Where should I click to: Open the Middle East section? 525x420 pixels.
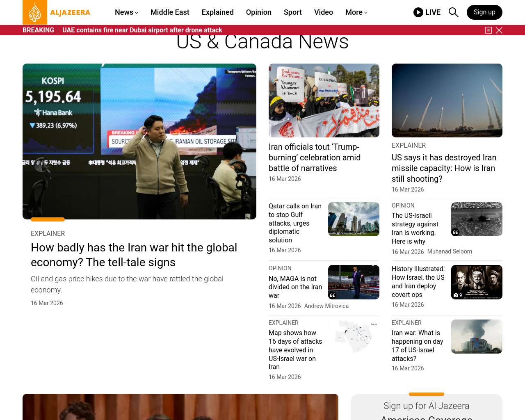point(170,12)
